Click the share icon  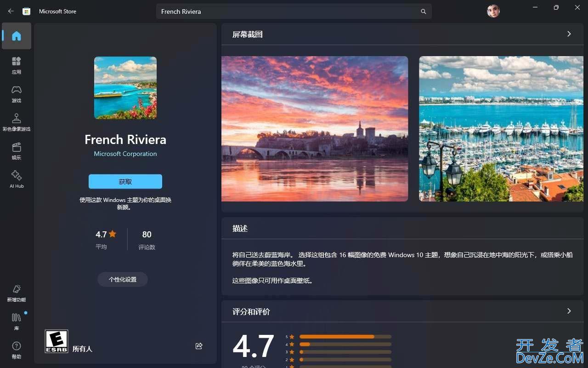coord(199,346)
